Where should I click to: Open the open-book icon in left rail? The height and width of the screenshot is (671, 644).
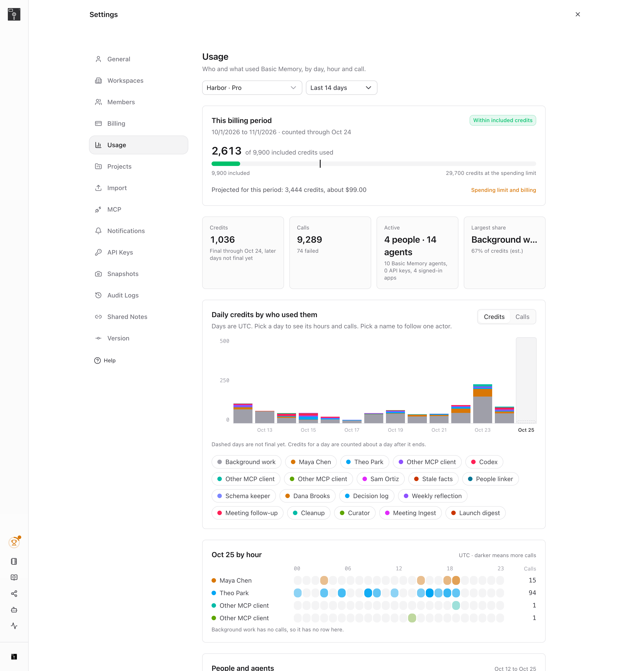point(14,578)
